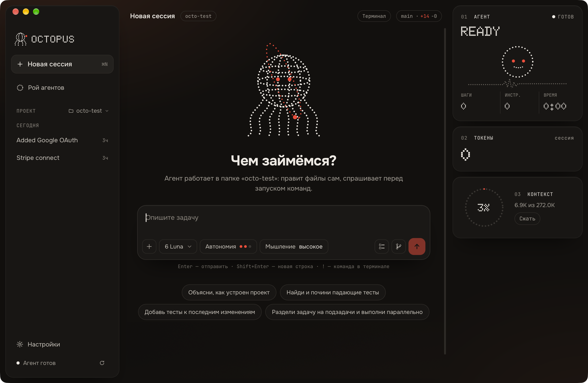Choose suggestion Раздели задачу на подзадачи
Image resolution: width=588 pixels, height=383 pixels.
347,312
